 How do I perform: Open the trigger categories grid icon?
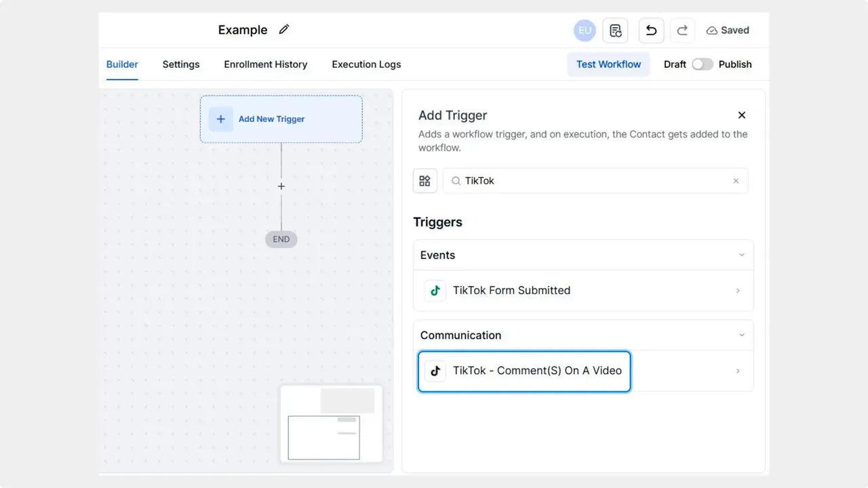tap(425, 180)
